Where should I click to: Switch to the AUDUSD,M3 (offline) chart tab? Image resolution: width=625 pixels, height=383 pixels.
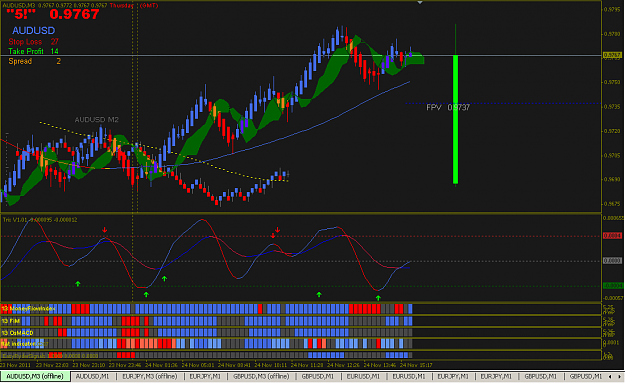coord(35,376)
